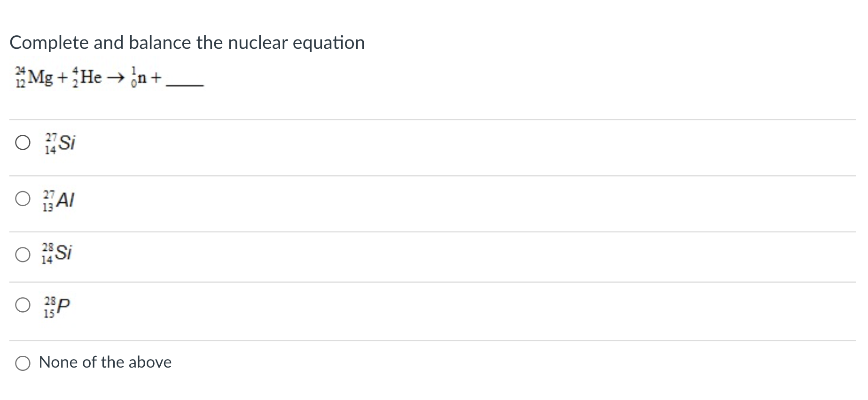Image resolution: width=868 pixels, height=400 pixels.
Task: Click the 27/13 Al answer text
Action: point(60,199)
